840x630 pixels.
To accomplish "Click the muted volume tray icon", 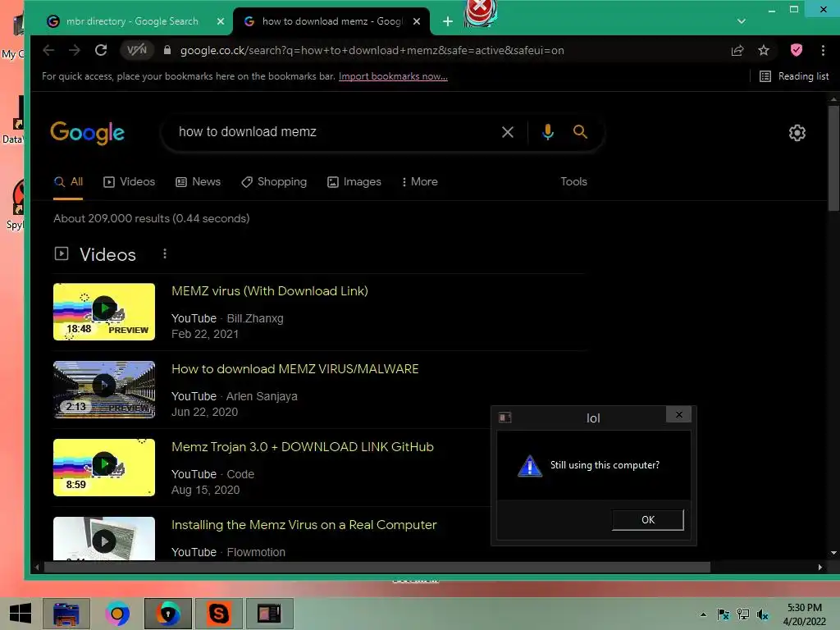I will coord(763,614).
